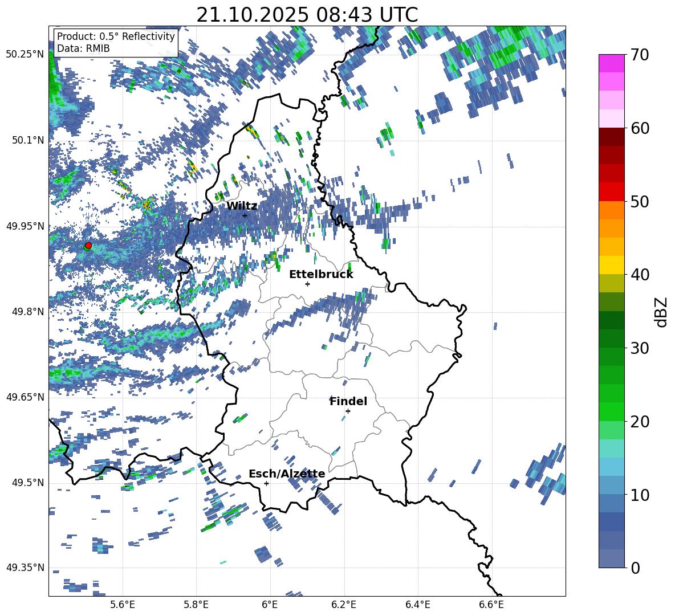Click the 49.5°N latitude label
The height and width of the screenshot is (616, 675).
pos(29,483)
